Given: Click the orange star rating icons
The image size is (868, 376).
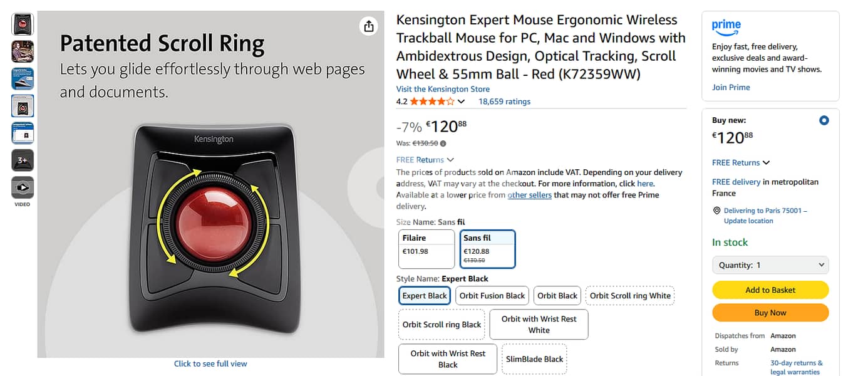Looking at the screenshot, I should 432,102.
